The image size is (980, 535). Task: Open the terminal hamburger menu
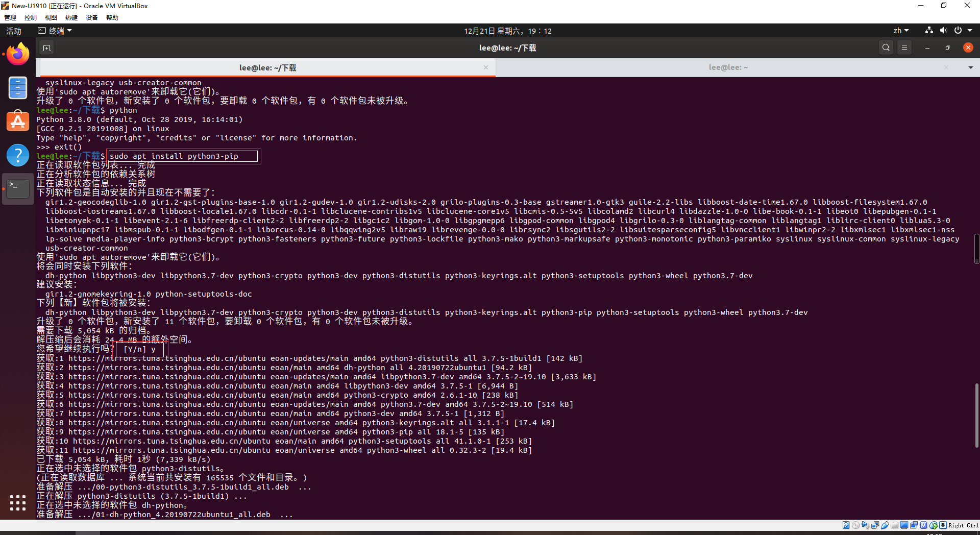(x=904, y=47)
